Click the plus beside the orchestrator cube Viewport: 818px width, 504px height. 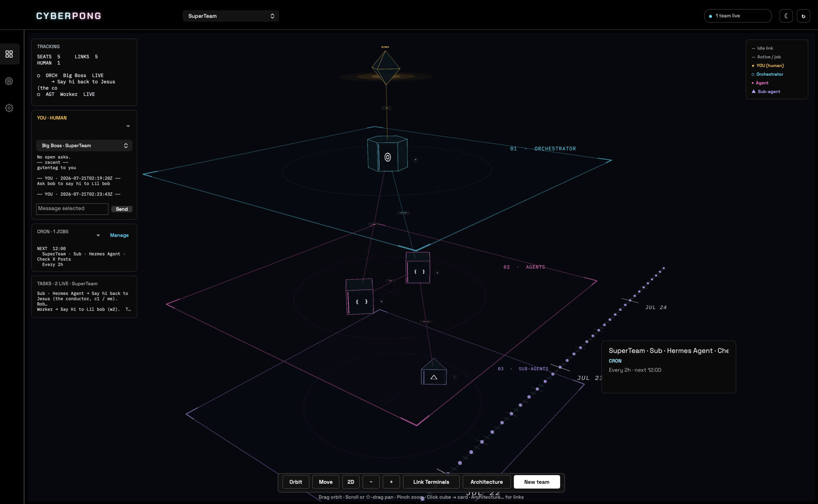(416, 160)
